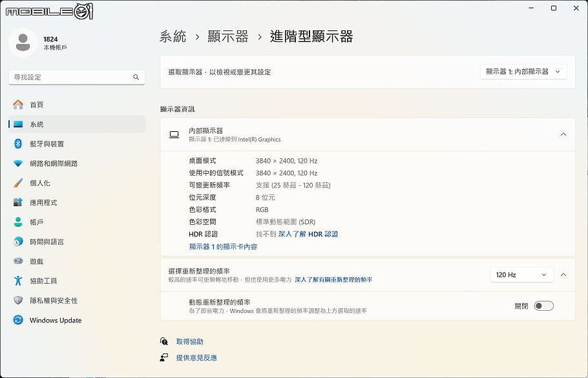Maximize the Settings window
This screenshot has width=588, height=378.
coord(554,8)
